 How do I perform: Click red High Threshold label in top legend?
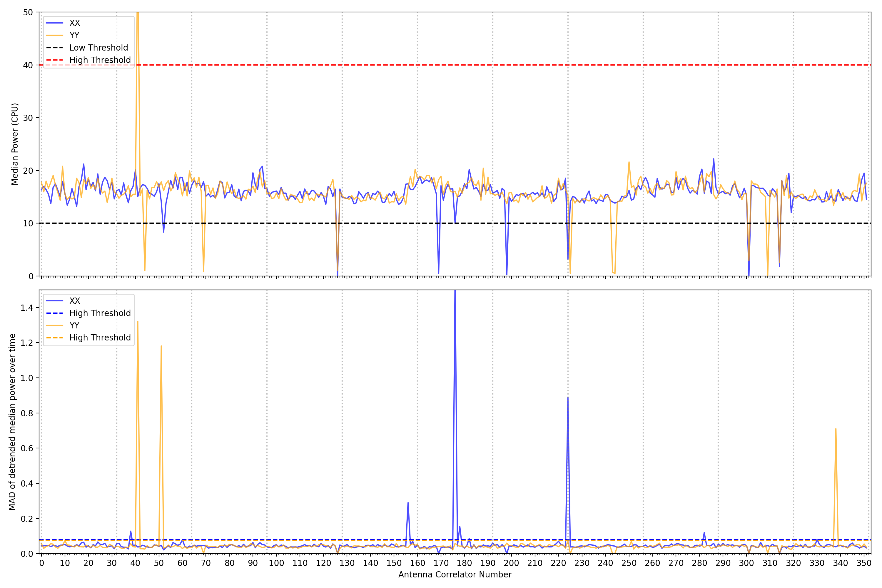[100, 60]
